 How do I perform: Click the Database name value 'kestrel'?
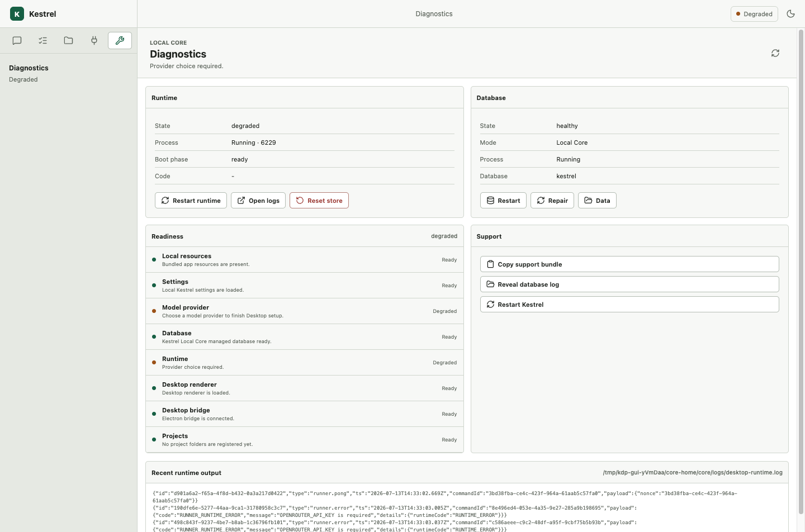(566, 176)
